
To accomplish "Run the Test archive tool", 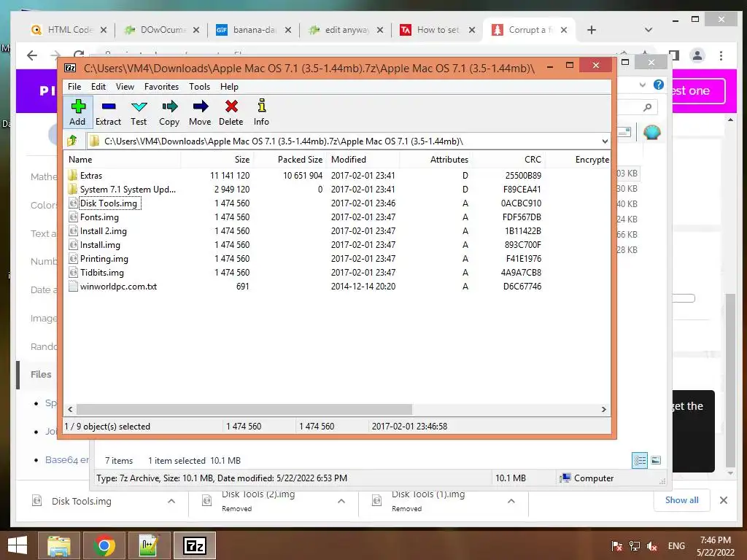I will tap(139, 112).
